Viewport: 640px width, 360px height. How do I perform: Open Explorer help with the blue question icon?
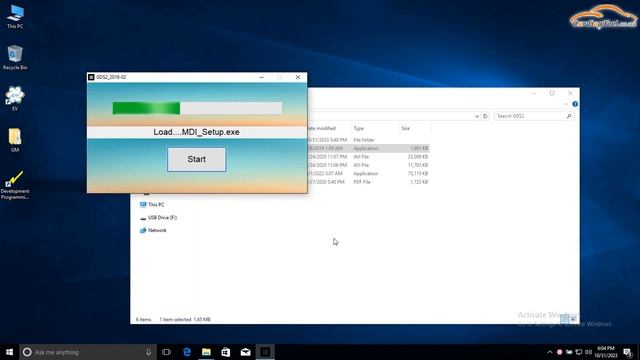tap(575, 104)
